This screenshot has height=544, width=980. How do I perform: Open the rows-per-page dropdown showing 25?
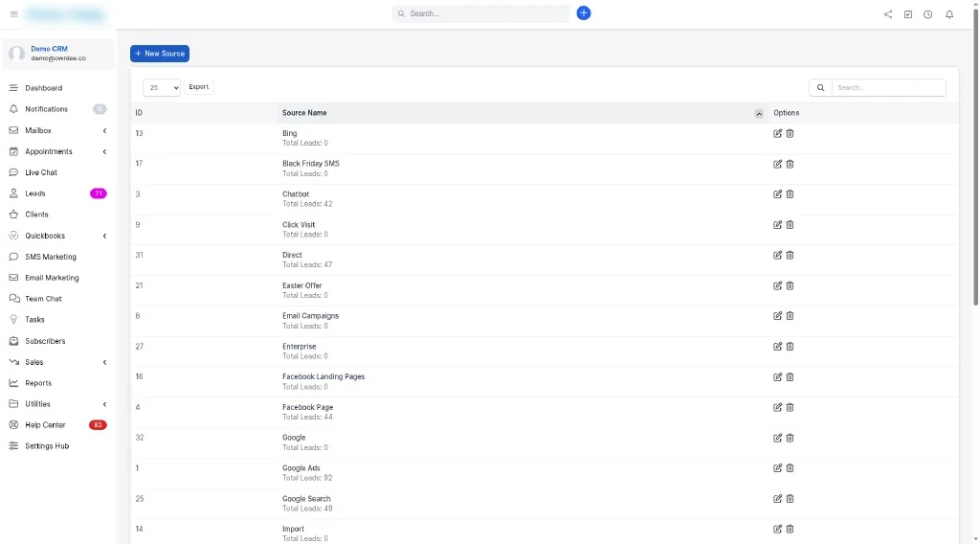tap(161, 87)
